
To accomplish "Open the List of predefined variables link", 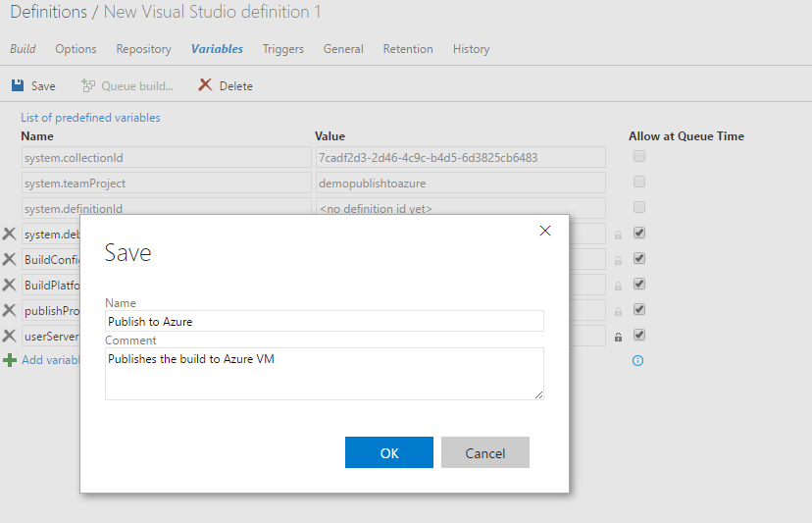I will [90, 118].
